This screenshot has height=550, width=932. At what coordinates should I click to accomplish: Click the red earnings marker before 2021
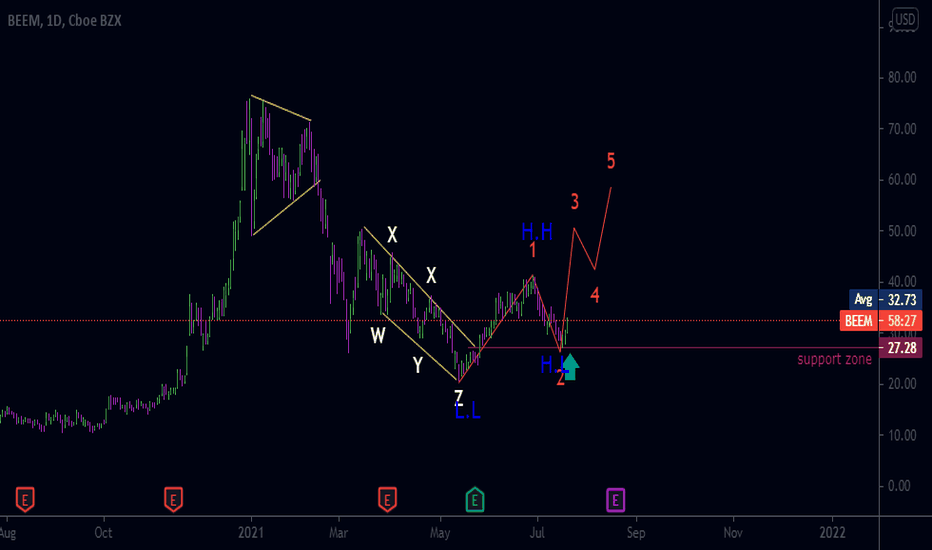[x=173, y=499]
